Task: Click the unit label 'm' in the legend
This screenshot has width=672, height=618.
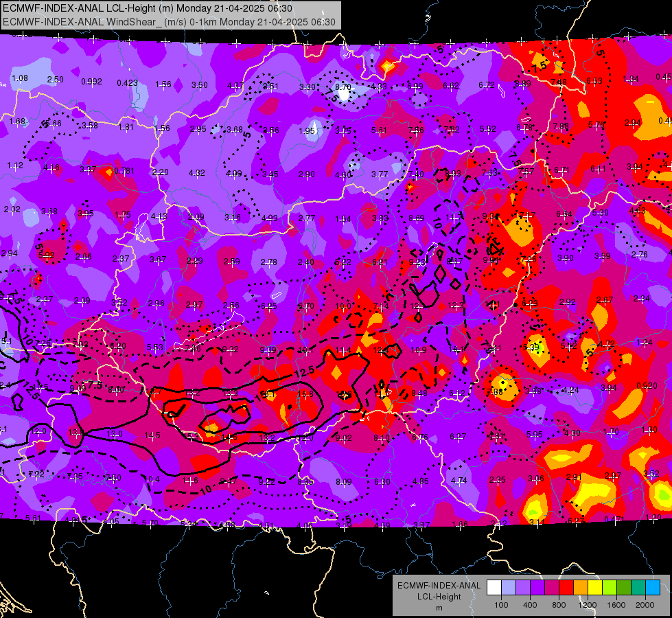Action: (439, 608)
